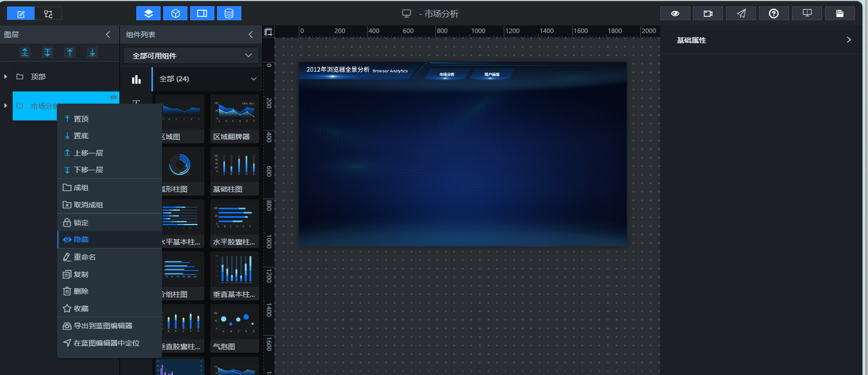The image size is (868, 375).
Task: Click the ruler corner guide toggle icon
Action: click(x=268, y=32)
